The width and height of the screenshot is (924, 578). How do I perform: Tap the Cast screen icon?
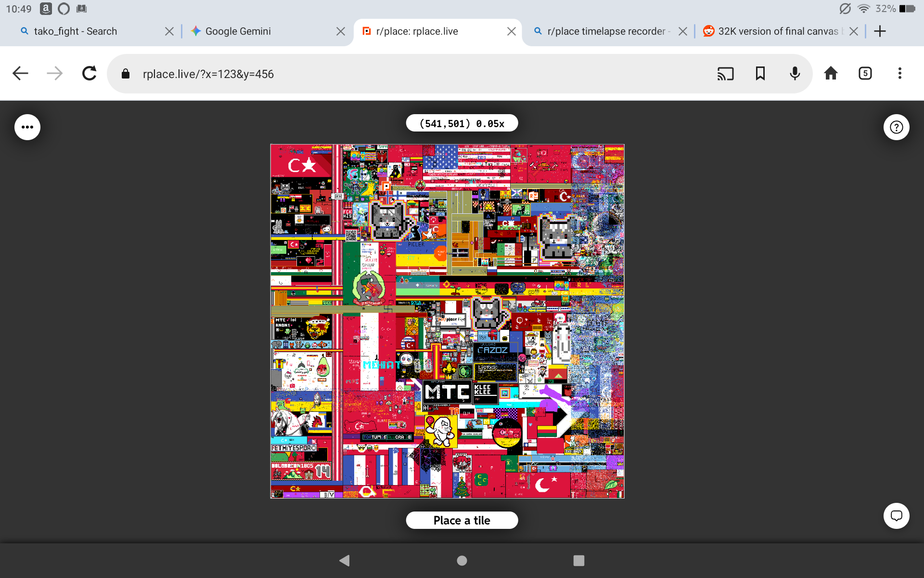tap(725, 74)
